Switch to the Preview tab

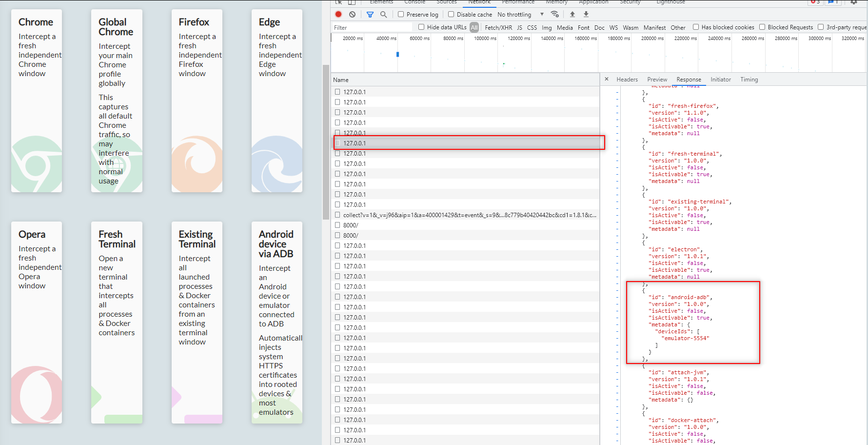point(657,79)
